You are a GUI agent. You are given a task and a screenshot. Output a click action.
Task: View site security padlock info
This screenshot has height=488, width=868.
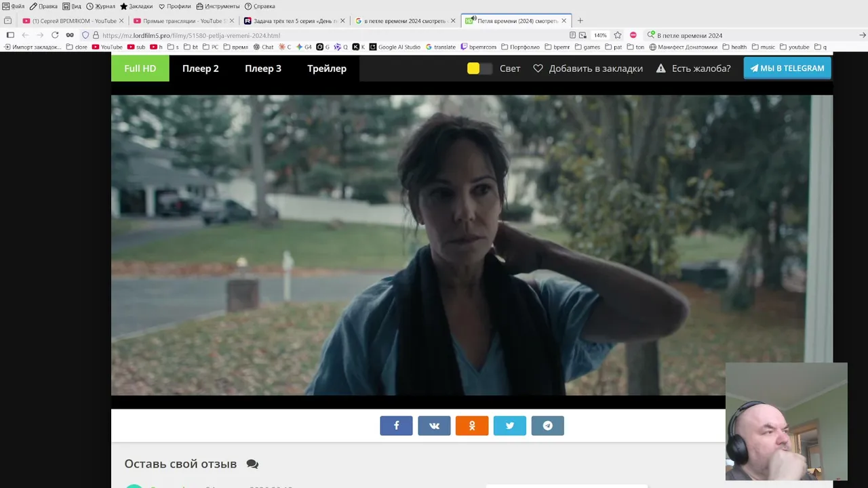[96, 35]
